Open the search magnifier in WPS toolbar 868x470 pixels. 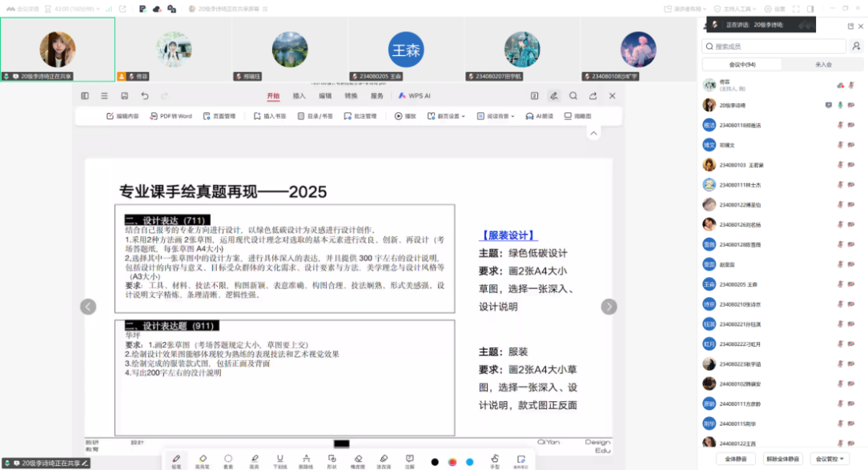tap(573, 96)
